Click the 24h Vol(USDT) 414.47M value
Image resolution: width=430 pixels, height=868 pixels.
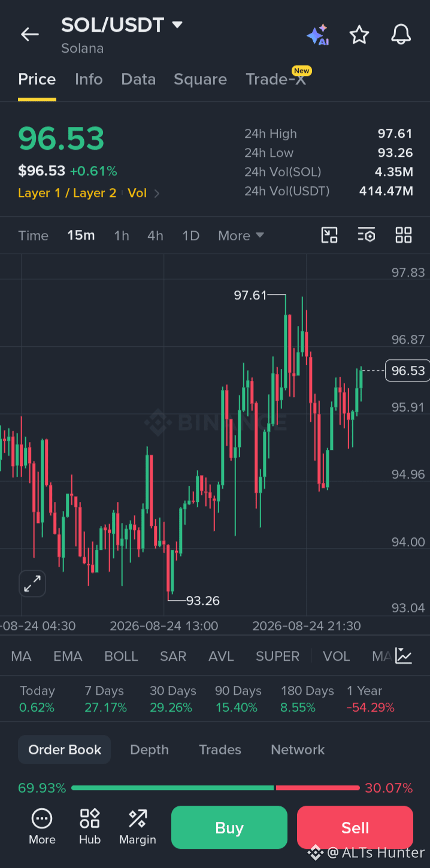point(386,191)
